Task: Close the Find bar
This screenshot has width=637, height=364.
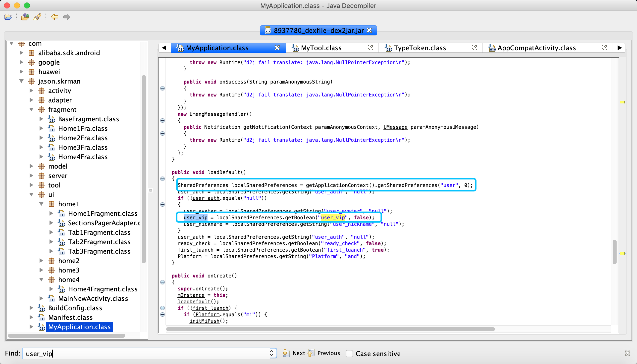Action: click(x=628, y=353)
